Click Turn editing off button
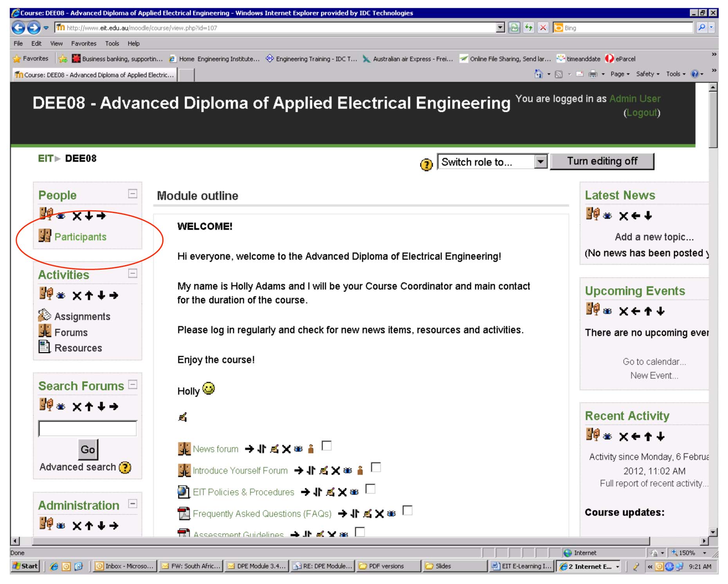This screenshot has width=728, height=584. pyautogui.click(x=602, y=161)
